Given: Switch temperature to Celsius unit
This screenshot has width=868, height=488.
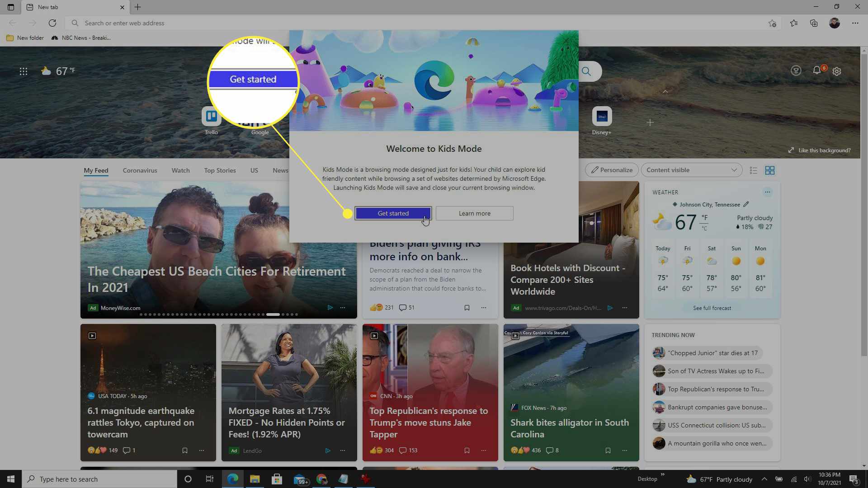Looking at the screenshot, I should [704, 229].
